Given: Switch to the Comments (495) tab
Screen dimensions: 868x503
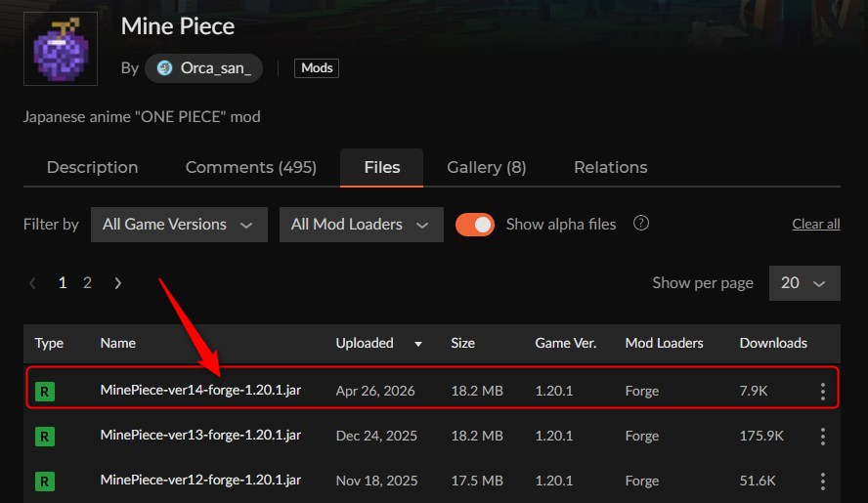Looking at the screenshot, I should (x=251, y=167).
